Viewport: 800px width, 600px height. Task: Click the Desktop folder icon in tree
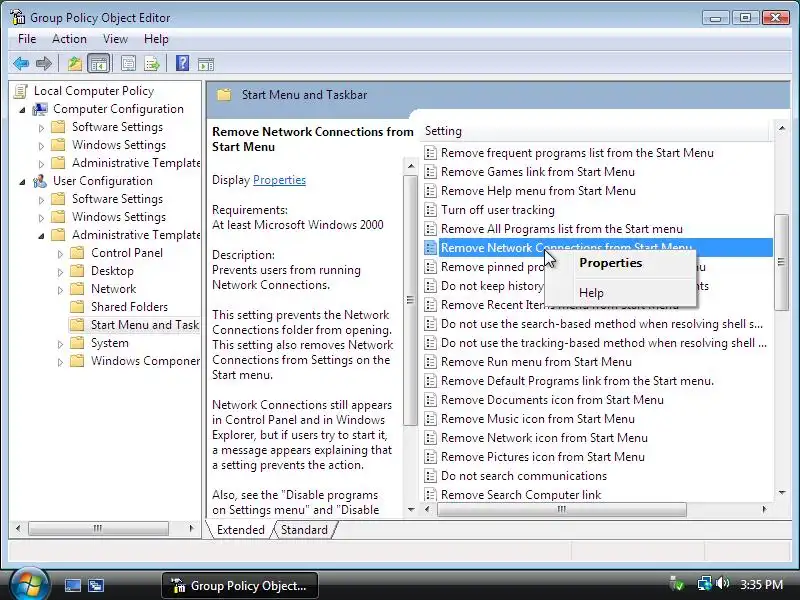click(77, 271)
